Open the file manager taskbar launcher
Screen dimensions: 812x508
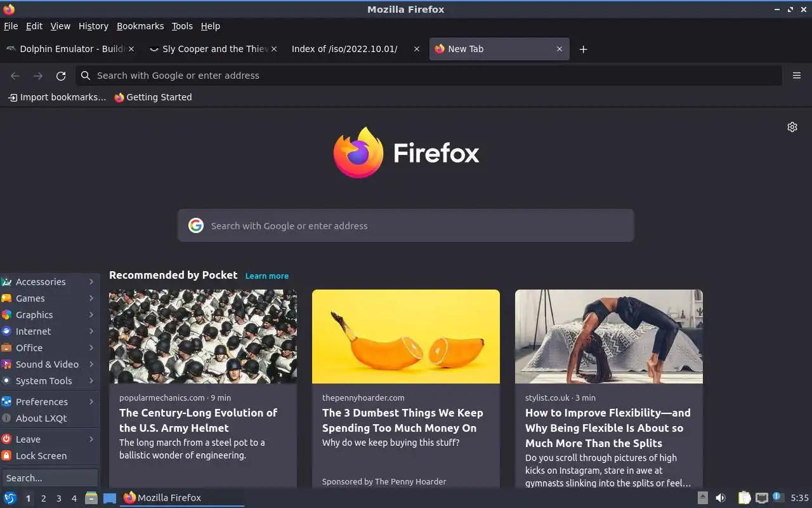pos(91,498)
